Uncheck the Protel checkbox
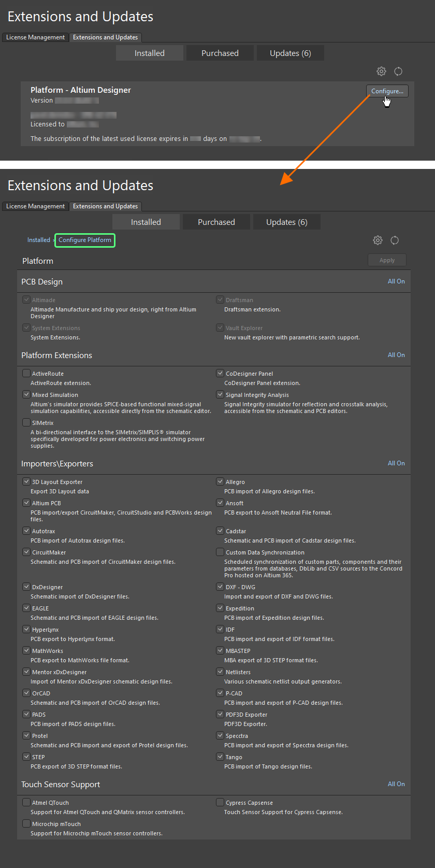Image resolution: width=435 pixels, height=868 pixels. pyautogui.click(x=26, y=735)
